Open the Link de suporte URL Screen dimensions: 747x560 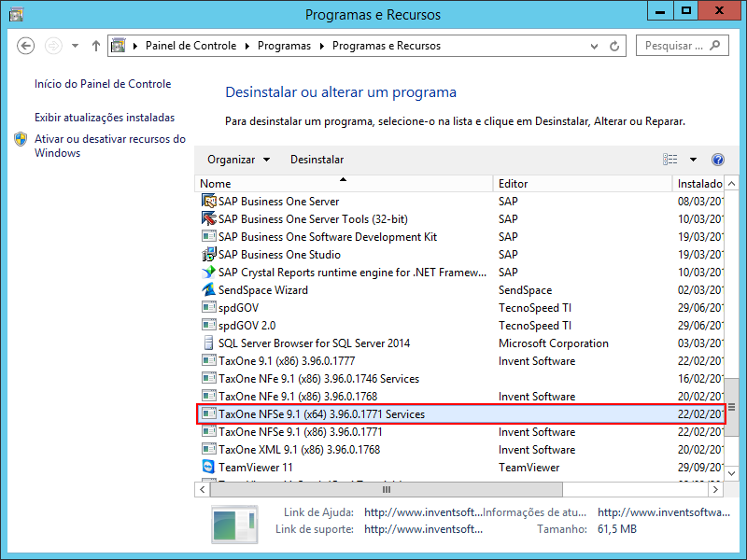[423, 529]
